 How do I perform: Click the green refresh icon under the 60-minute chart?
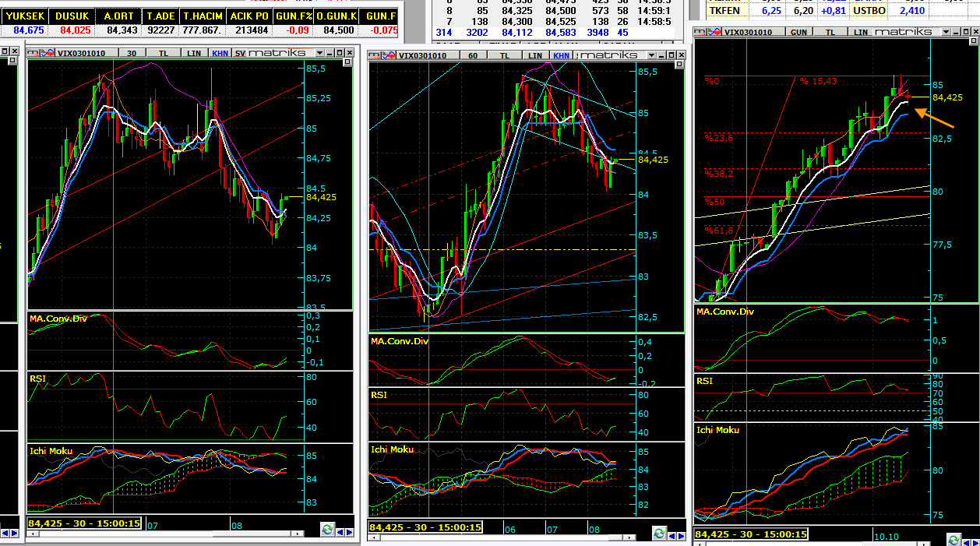(659, 534)
